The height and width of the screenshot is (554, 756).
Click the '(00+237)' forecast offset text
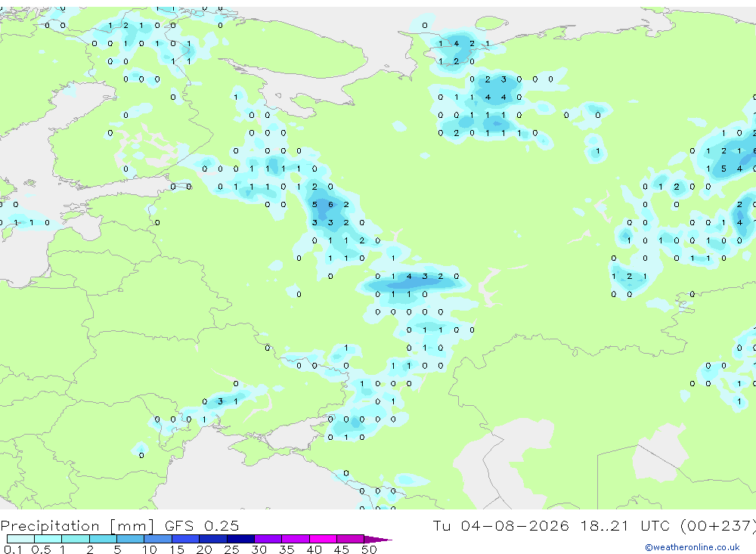[x=718, y=525]
